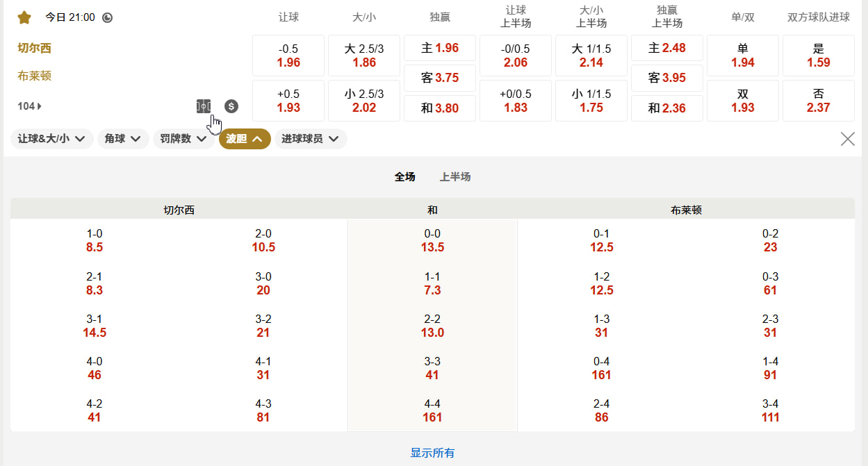868x466 pixels.
Task: Pick first-half 主 win at 2.48
Action: pyautogui.click(x=667, y=48)
